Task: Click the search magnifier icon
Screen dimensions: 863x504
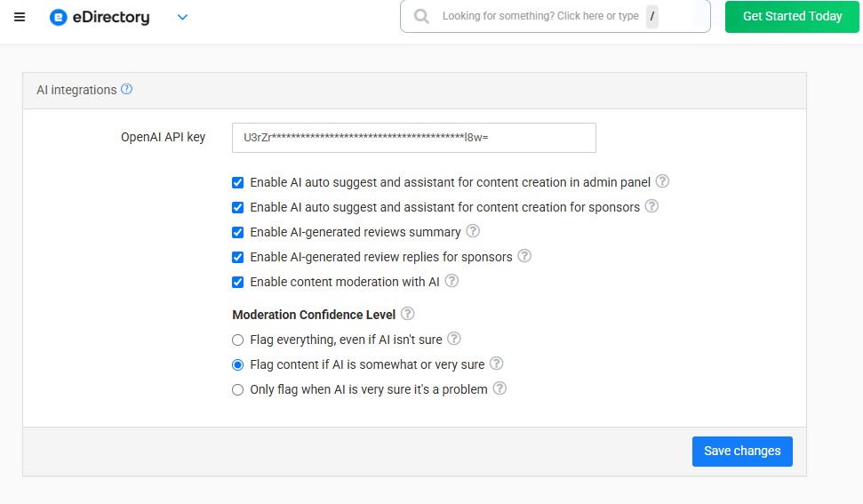Action: tap(421, 16)
